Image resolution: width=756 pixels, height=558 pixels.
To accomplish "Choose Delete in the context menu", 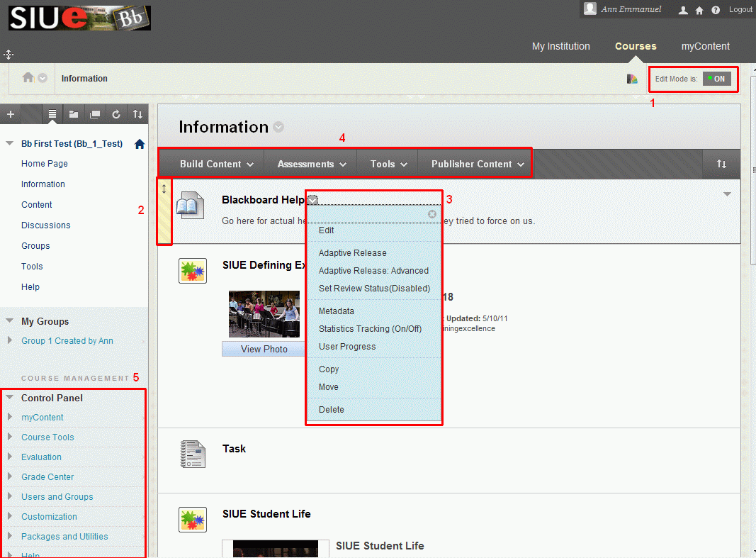I will click(x=331, y=410).
